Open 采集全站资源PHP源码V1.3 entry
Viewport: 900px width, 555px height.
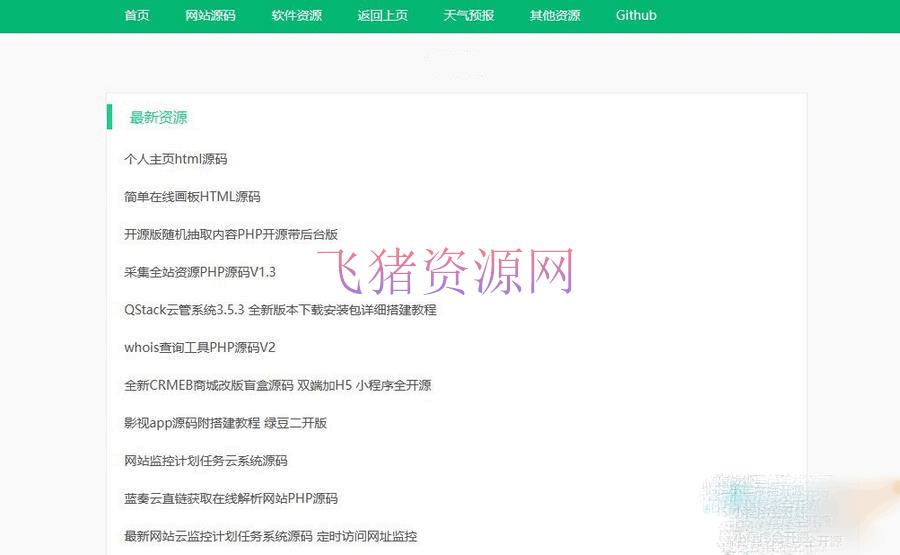tap(200, 272)
